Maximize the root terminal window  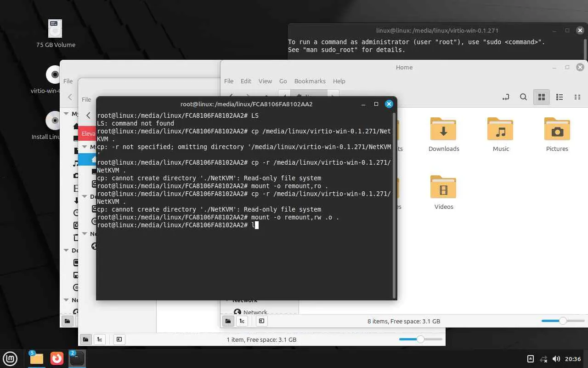[x=376, y=104]
